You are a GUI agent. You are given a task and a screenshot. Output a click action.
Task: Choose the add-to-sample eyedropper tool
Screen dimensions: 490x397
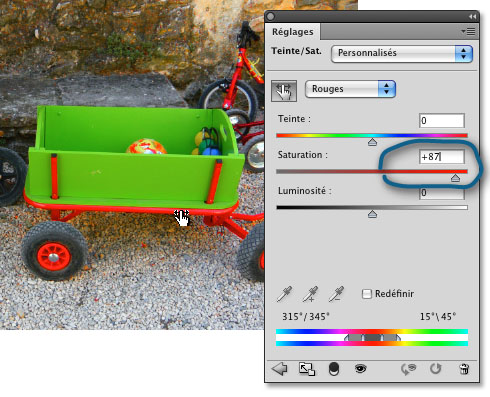(x=310, y=294)
